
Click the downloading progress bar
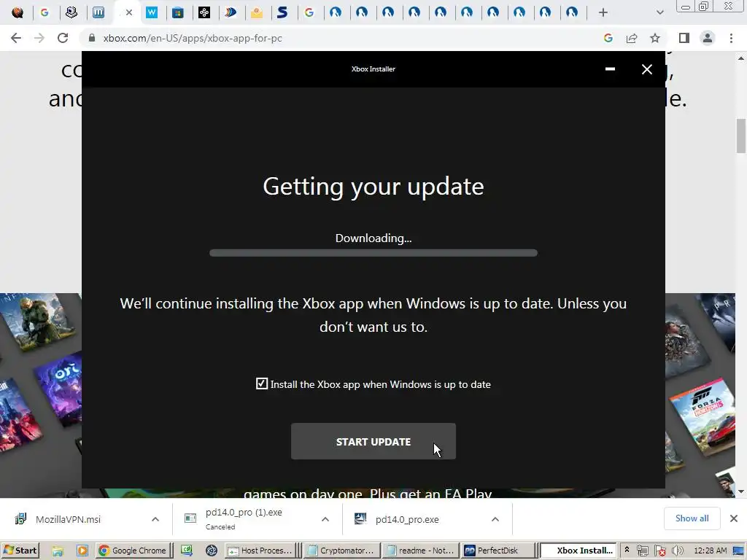373,253
